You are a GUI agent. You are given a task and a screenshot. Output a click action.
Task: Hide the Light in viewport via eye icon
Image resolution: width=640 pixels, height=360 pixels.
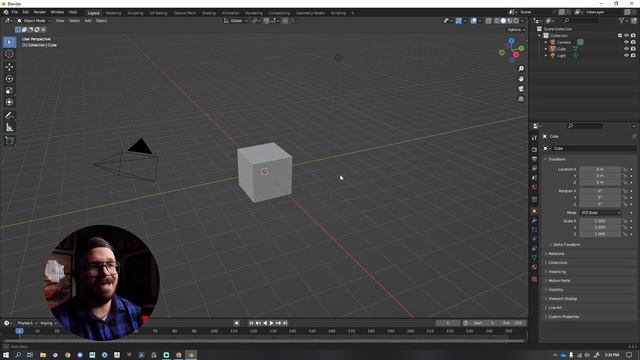626,55
